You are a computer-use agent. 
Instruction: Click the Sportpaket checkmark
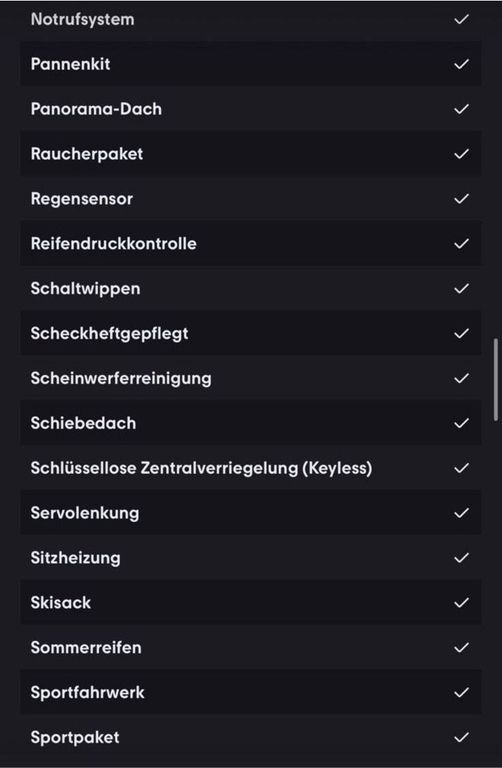461,737
